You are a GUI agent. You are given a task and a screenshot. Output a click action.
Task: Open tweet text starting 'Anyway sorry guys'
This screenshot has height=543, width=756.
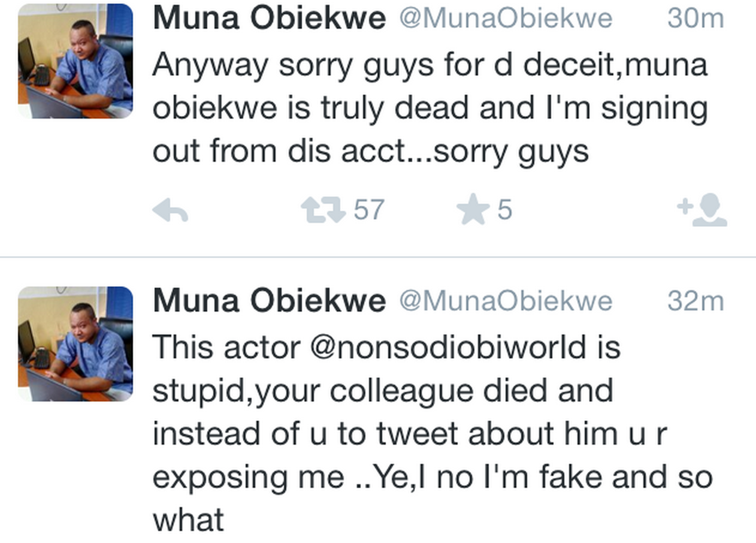[430, 65]
